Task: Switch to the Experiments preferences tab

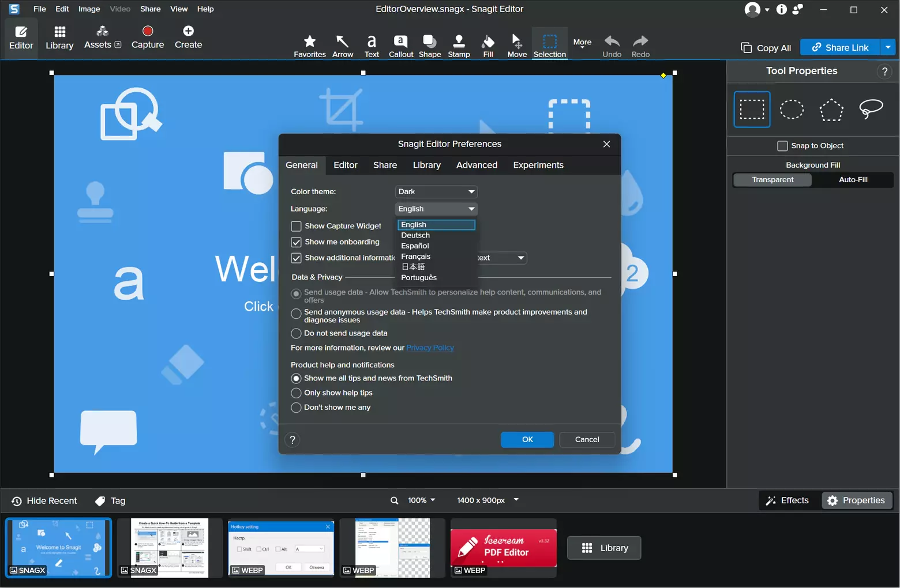Action: [538, 165]
